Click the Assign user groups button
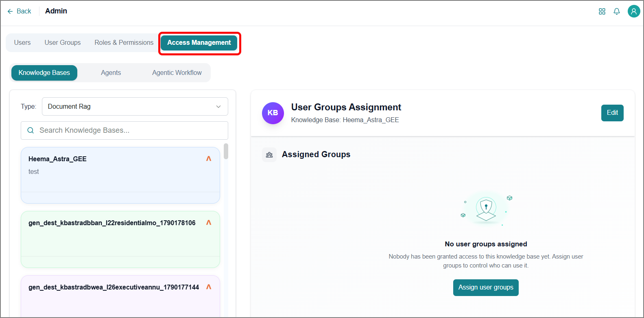The height and width of the screenshot is (318, 644). click(486, 287)
